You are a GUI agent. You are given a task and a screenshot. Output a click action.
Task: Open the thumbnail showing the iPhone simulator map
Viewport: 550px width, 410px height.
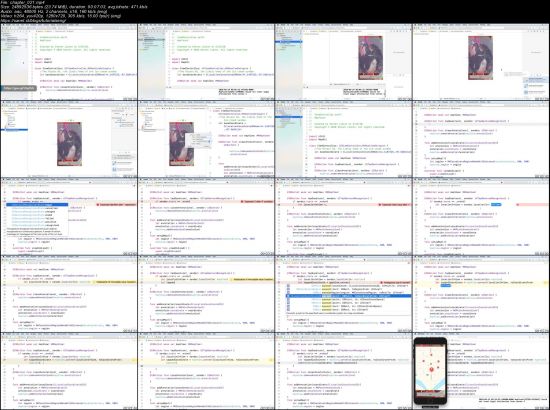point(481,371)
